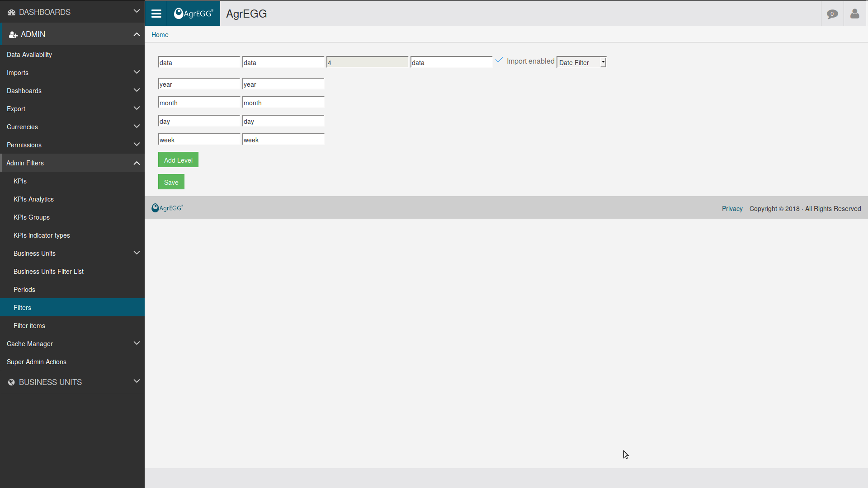Follow the Home breadcrumb link

click(160, 35)
